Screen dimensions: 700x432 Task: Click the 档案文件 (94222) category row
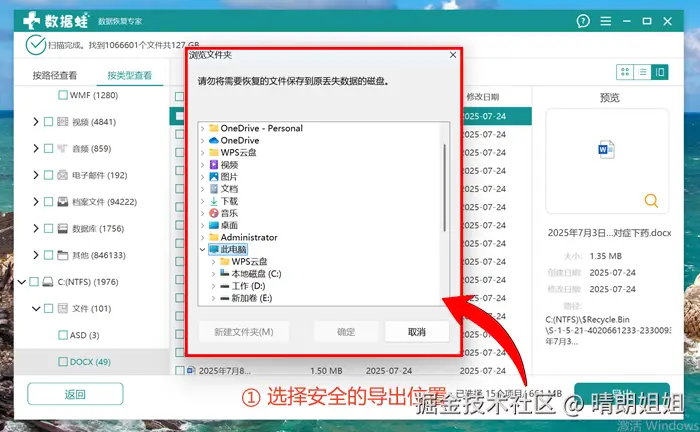click(x=97, y=202)
